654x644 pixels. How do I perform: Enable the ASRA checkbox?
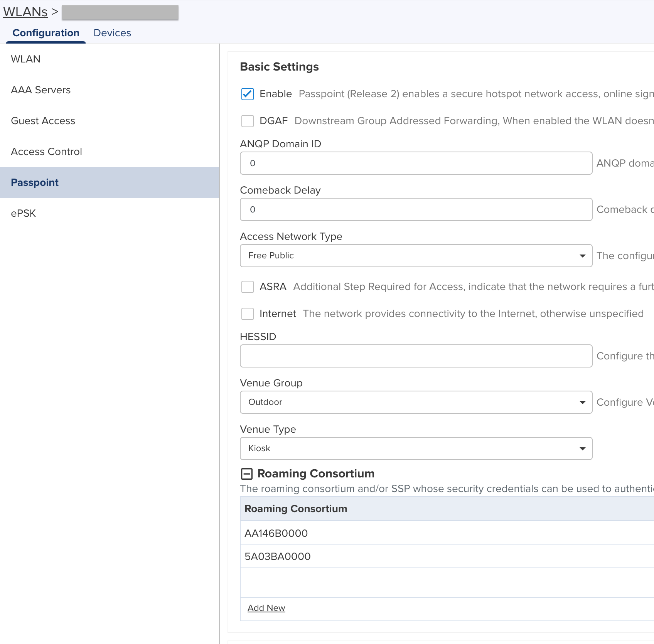[x=247, y=287]
